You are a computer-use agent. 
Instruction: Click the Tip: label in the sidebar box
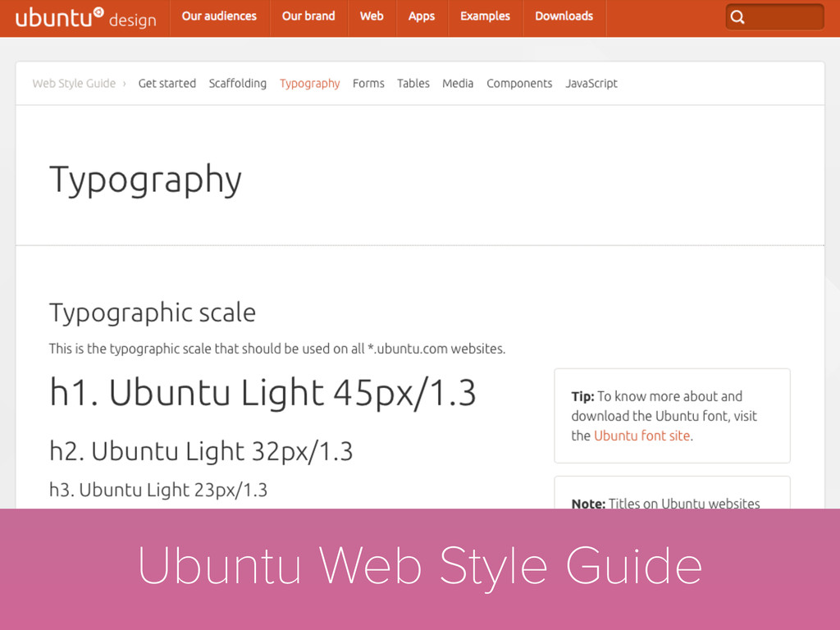point(583,396)
